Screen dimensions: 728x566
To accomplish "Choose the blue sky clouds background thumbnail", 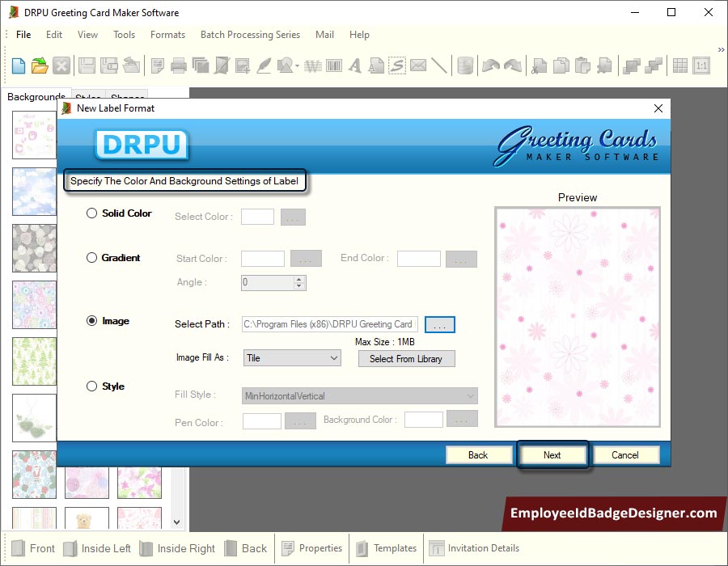I will click(34, 192).
